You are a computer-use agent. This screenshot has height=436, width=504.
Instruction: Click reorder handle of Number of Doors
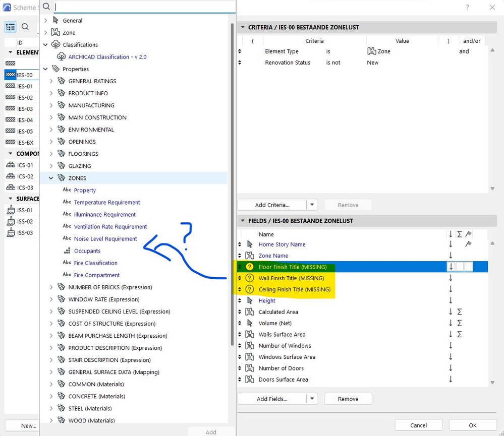point(240,368)
